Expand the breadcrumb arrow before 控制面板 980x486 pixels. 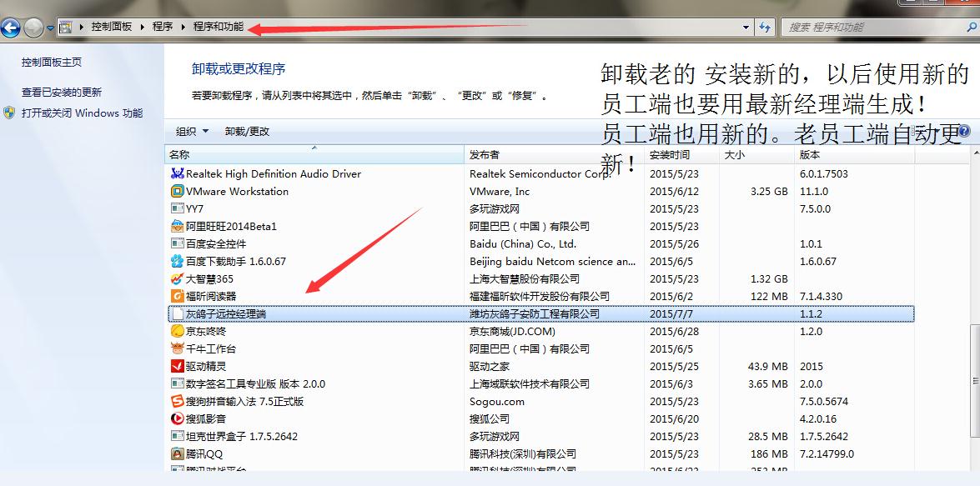[x=81, y=27]
